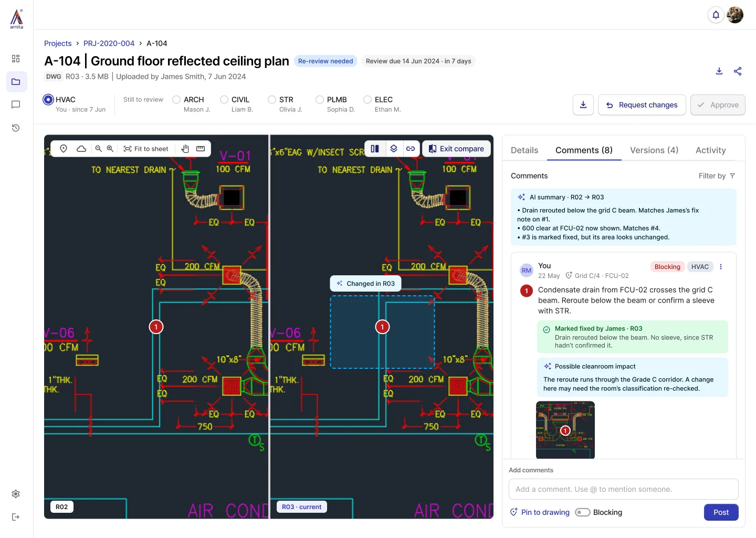The image size is (756, 538).
Task: Open settings gear in sidebar
Action: tap(16, 494)
